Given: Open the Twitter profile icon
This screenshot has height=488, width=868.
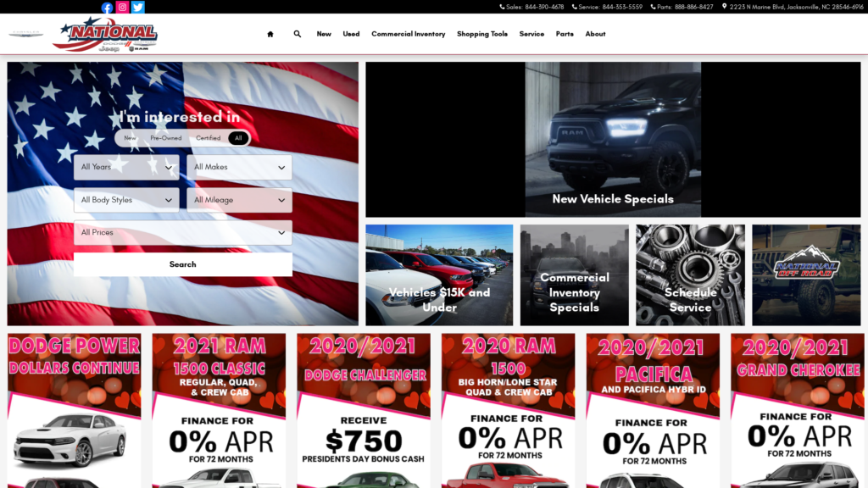Looking at the screenshot, I should (137, 8).
